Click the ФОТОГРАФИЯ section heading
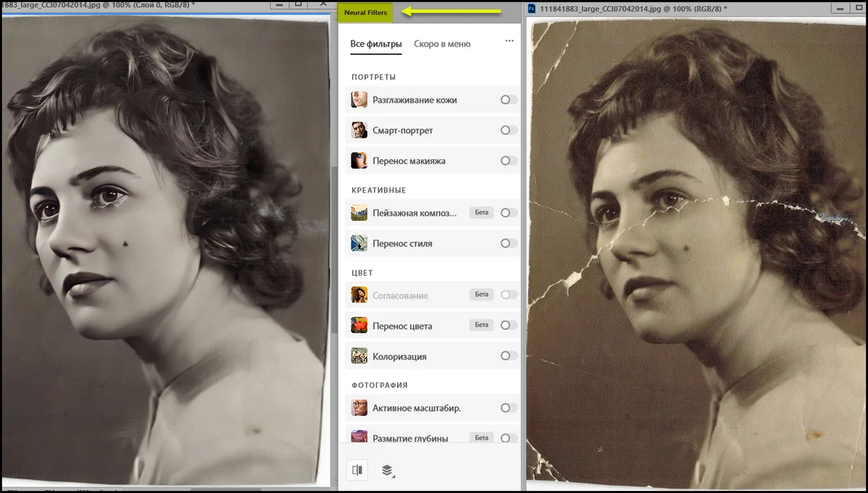 pos(380,385)
